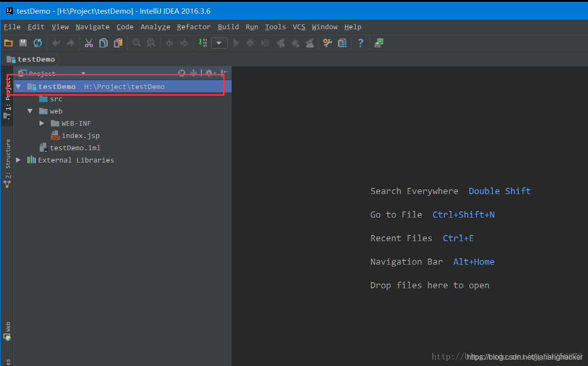The image size is (588, 366).
Task: Click the Open folder toolbar icon
Action: pyautogui.click(x=8, y=43)
